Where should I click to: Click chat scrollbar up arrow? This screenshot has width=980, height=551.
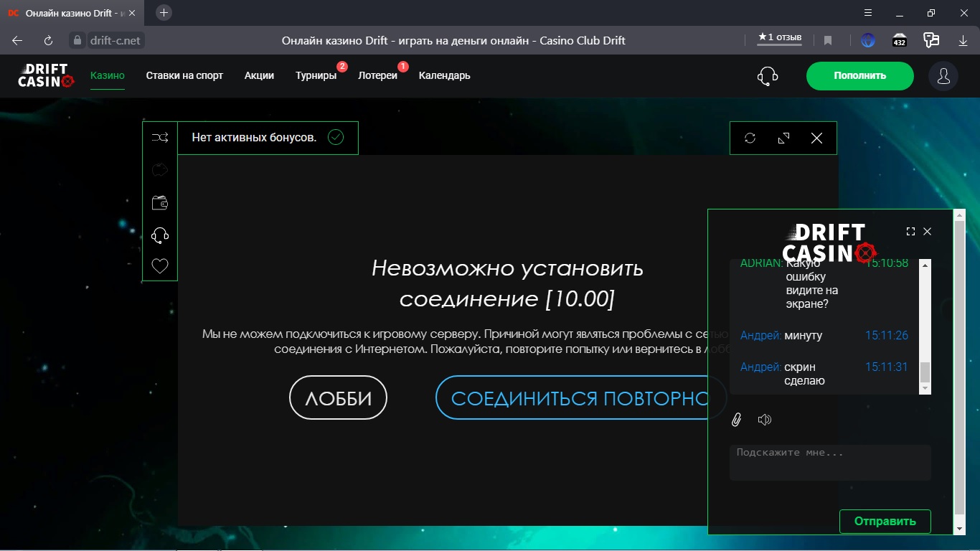pos(925,265)
